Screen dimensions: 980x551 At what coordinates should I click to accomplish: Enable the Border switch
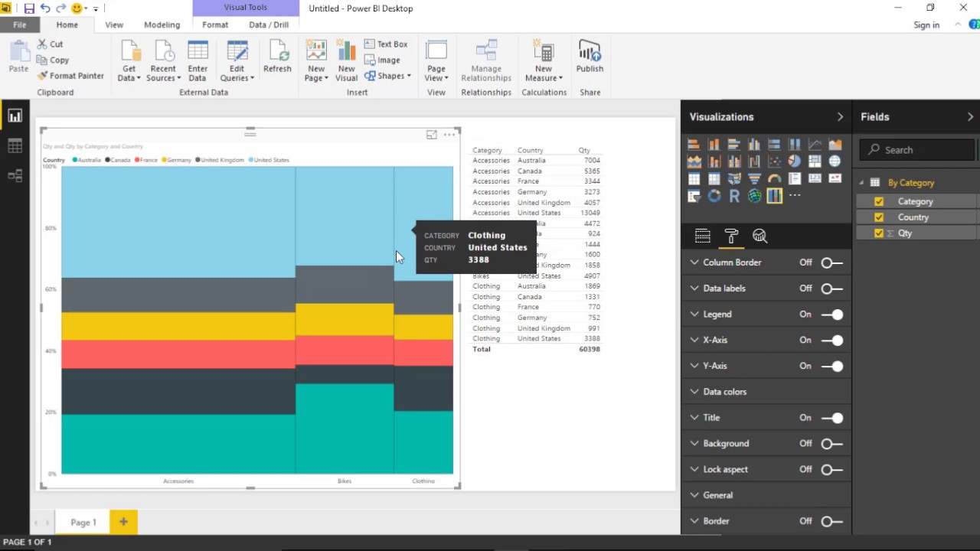(831, 521)
